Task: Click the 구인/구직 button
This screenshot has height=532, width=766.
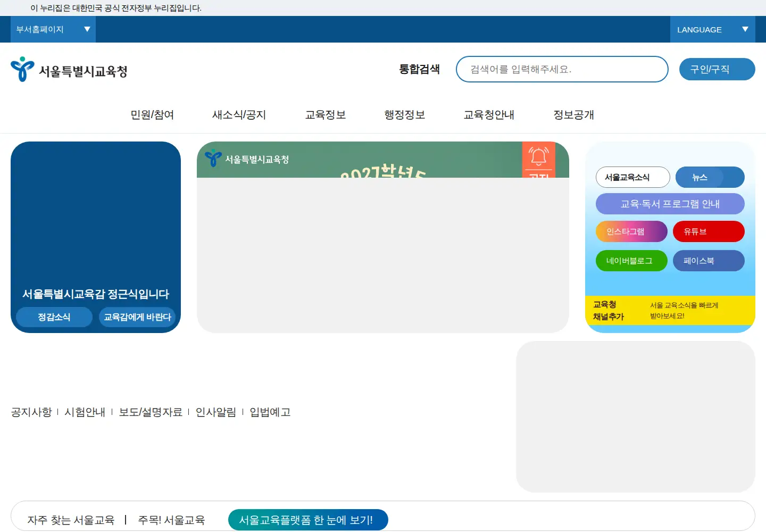Action: [717, 69]
